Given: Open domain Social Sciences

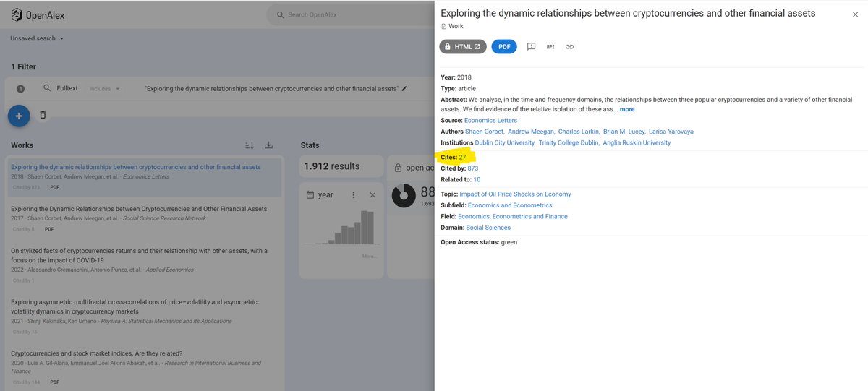Looking at the screenshot, I should (x=488, y=228).
